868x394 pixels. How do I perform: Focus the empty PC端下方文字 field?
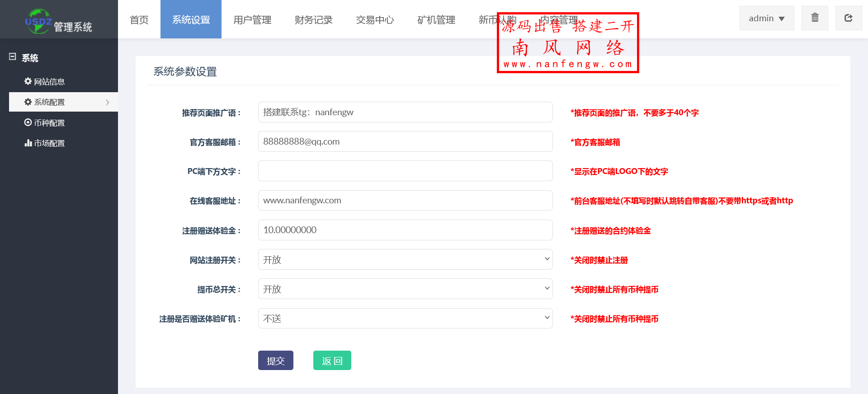(405, 171)
